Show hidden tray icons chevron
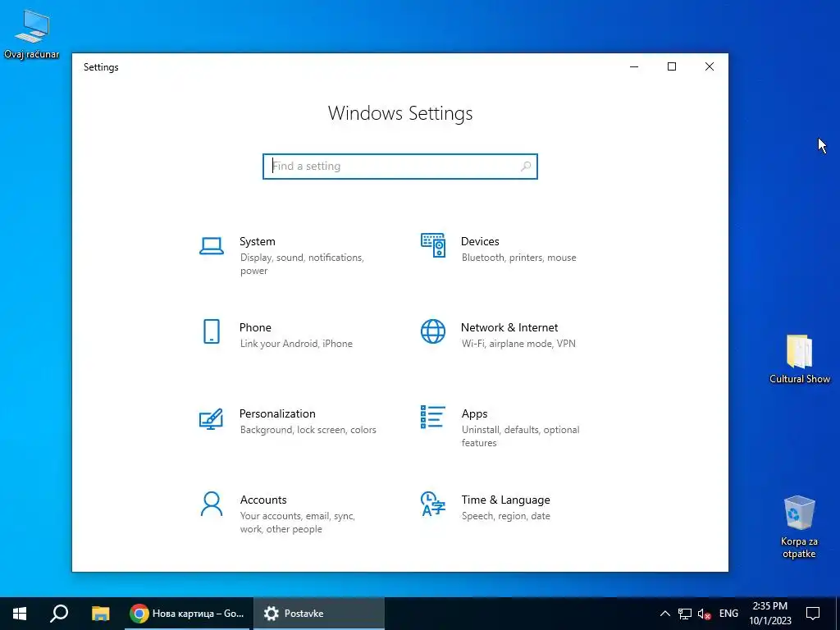 tap(664, 614)
